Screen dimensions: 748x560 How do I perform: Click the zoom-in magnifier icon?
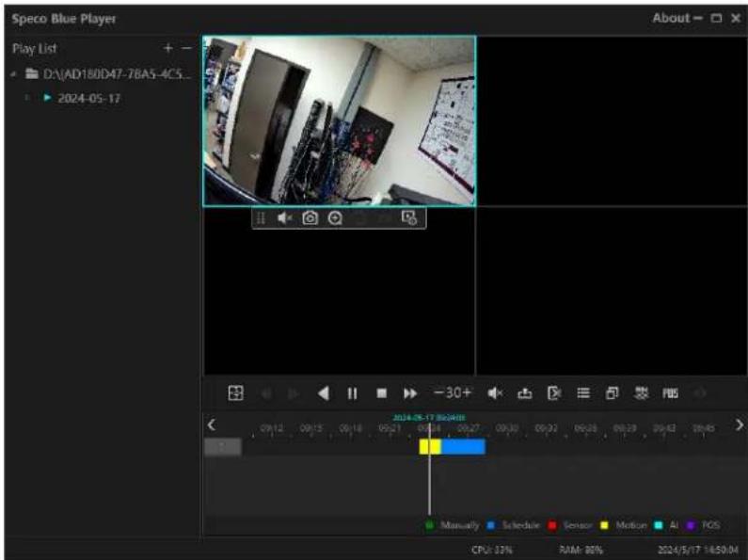click(x=335, y=218)
